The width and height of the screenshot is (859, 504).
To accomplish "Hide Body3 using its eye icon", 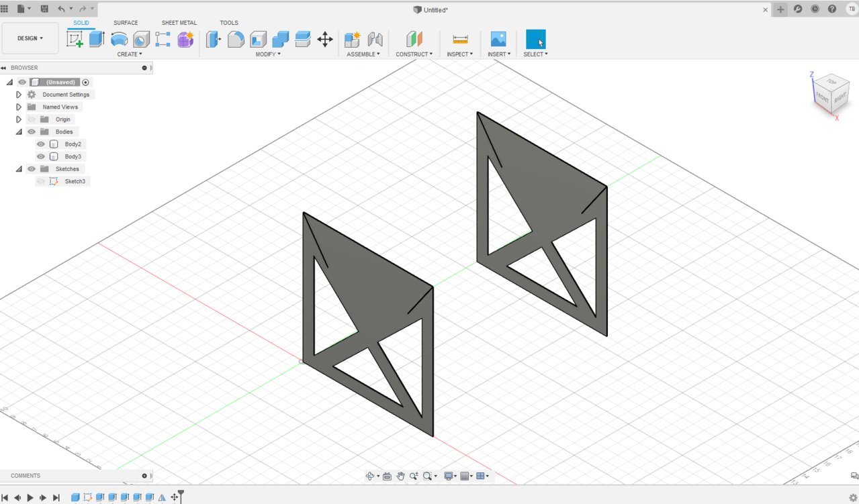I will (41, 156).
